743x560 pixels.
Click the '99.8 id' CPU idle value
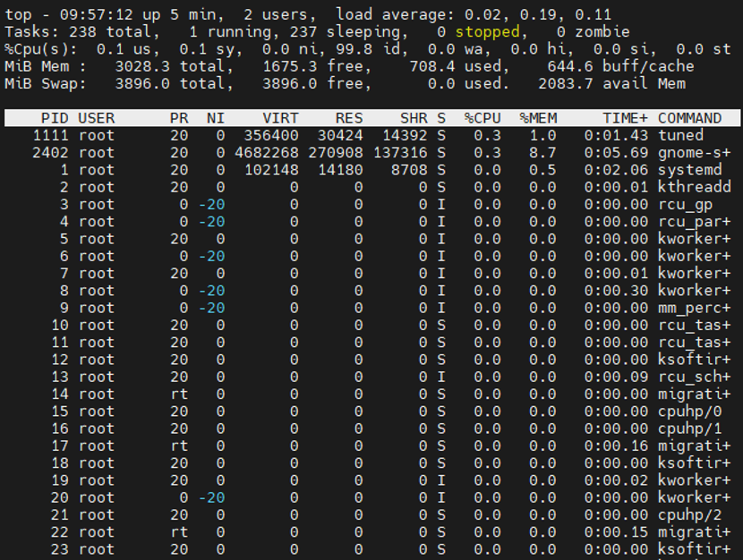click(x=372, y=49)
